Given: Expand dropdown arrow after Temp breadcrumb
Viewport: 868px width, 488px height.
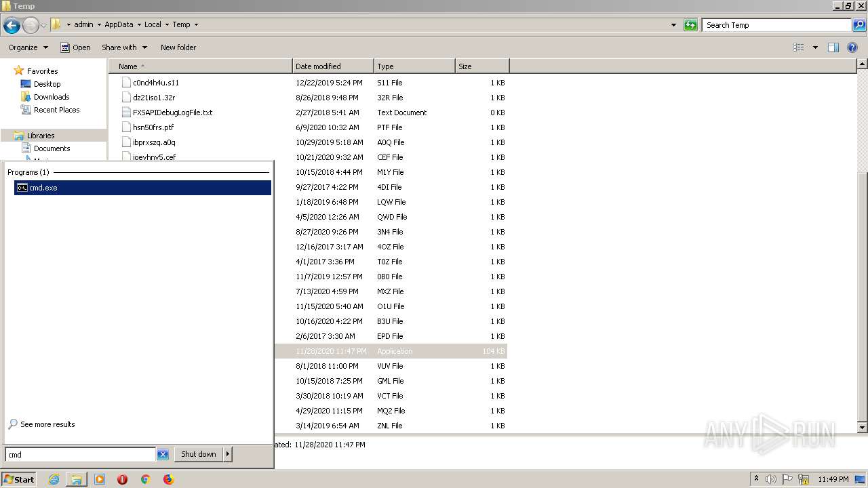Looking at the screenshot, I should pyautogui.click(x=196, y=24).
